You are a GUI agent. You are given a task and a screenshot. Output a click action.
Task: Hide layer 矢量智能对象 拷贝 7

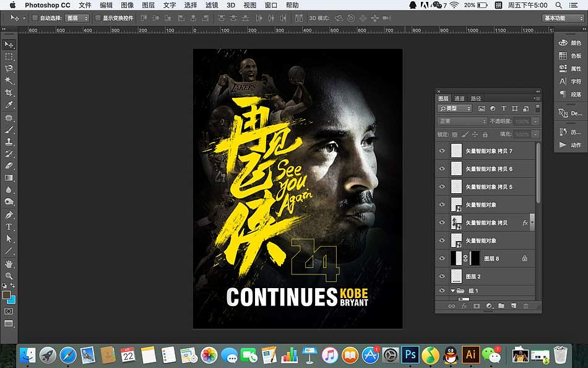pyautogui.click(x=442, y=151)
